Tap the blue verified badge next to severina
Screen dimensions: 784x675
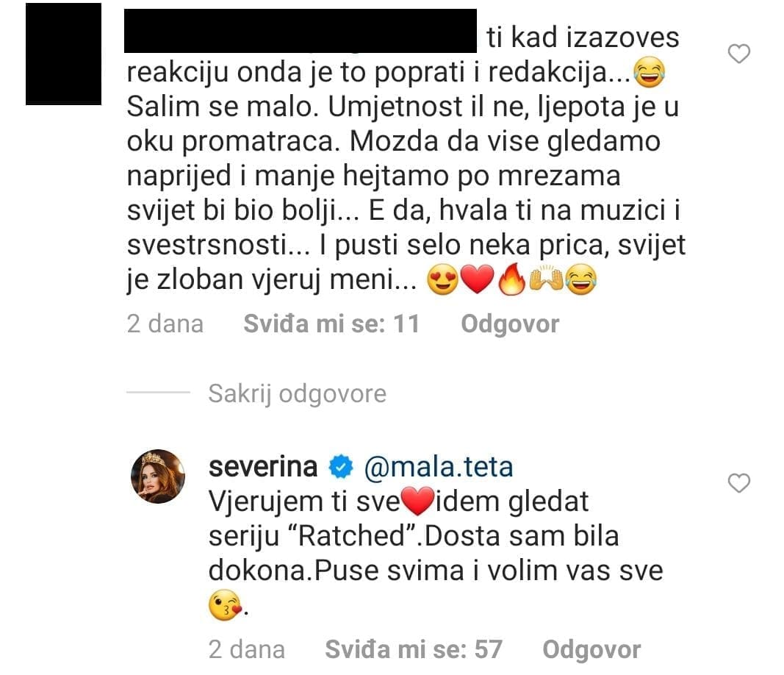341,468
